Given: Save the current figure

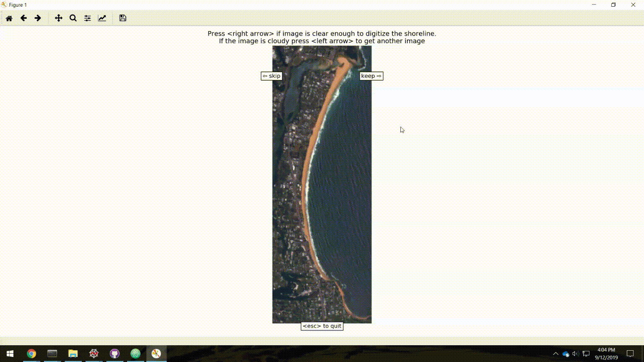Looking at the screenshot, I should pyautogui.click(x=122, y=18).
